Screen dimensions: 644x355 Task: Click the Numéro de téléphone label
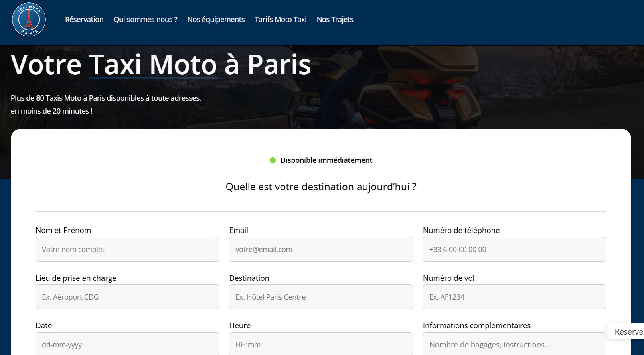tap(461, 230)
